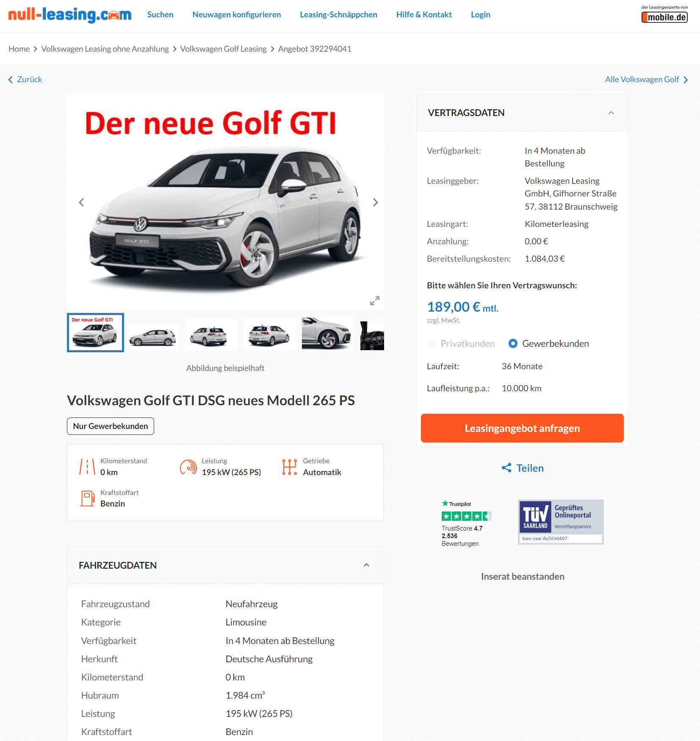Screen dimensions: 700x741
Task: Open fullscreen view with expand icon
Action: coord(375,301)
